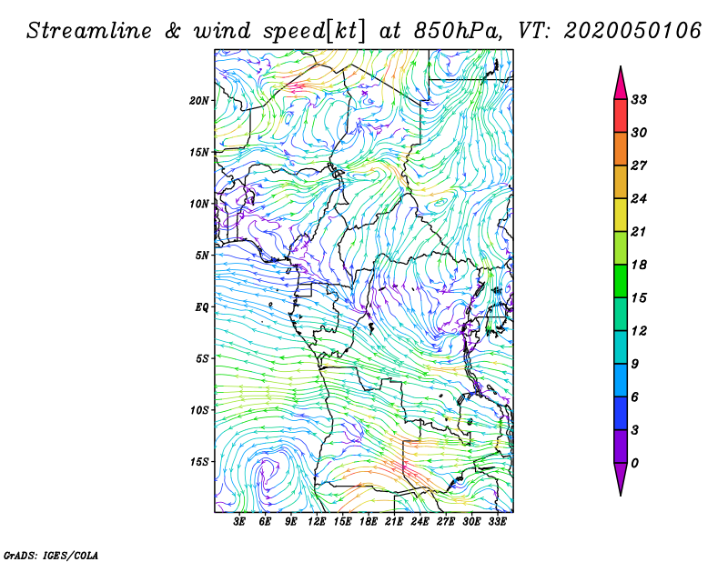The width and height of the screenshot is (728, 562).
Task: Click the 3E longitude axis label
Action: [239, 521]
